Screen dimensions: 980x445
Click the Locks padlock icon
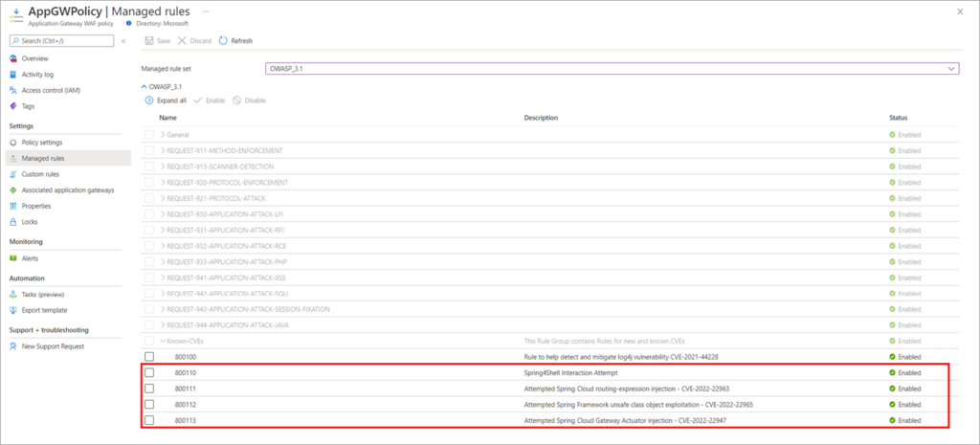(x=13, y=222)
